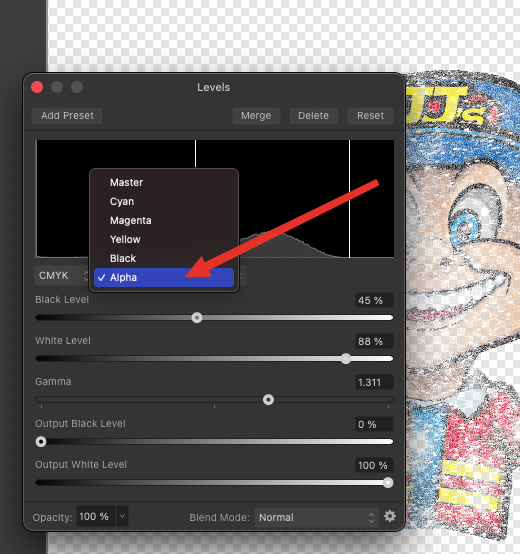This screenshot has height=554, width=520.
Task: Close the Levels dialog with the red button
Action: point(37,87)
